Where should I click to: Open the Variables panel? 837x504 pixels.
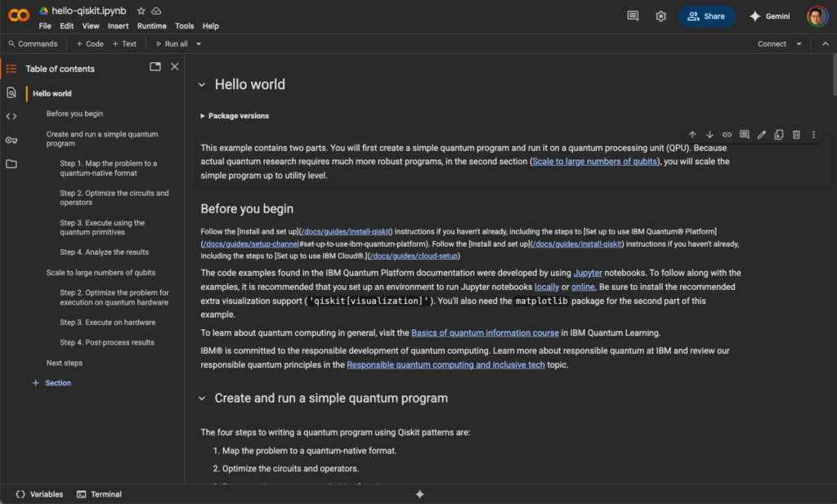coord(39,494)
